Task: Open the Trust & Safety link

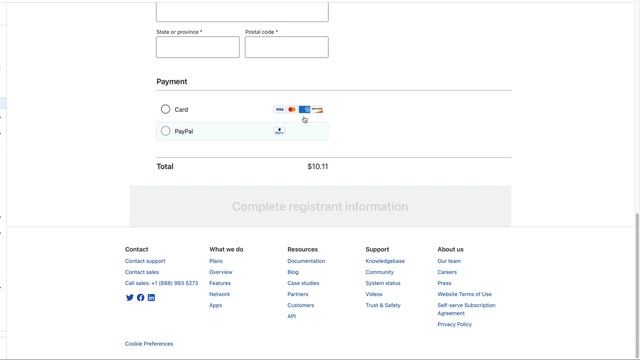Action: [x=383, y=305]
